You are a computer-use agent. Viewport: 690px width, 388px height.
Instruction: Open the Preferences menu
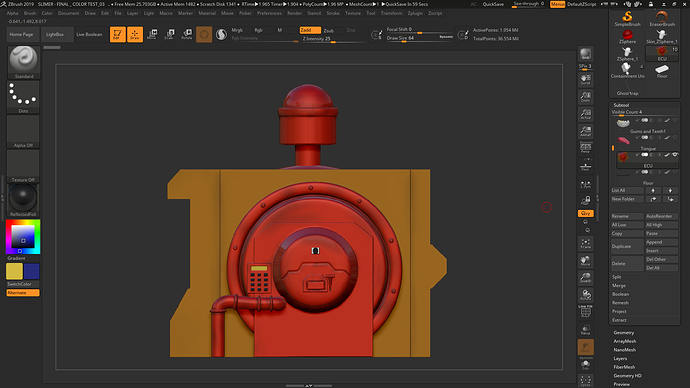tap(269, 13)
